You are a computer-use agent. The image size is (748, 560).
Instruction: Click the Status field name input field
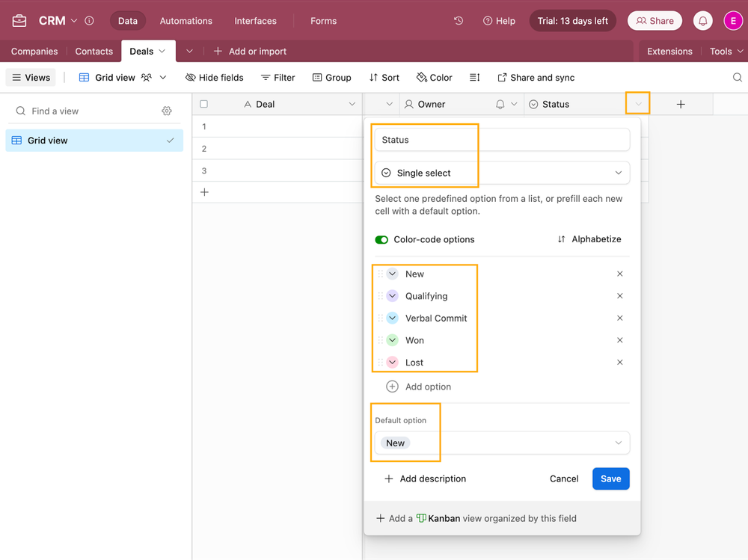click(x=502, y=139)
